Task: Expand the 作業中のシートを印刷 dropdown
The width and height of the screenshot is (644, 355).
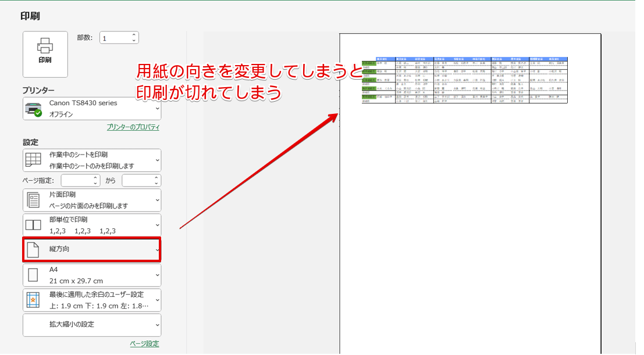Action: (155, 160)
